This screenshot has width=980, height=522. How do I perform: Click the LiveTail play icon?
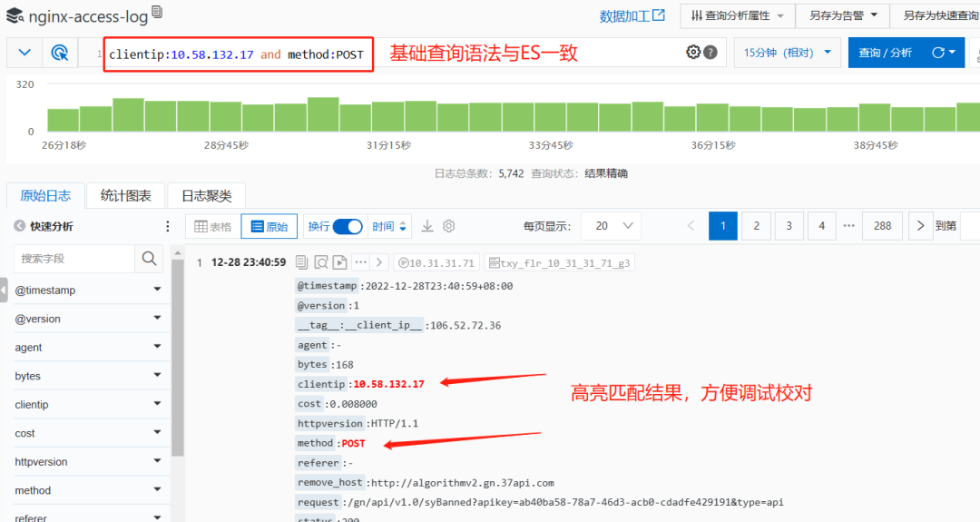point(340,262)
